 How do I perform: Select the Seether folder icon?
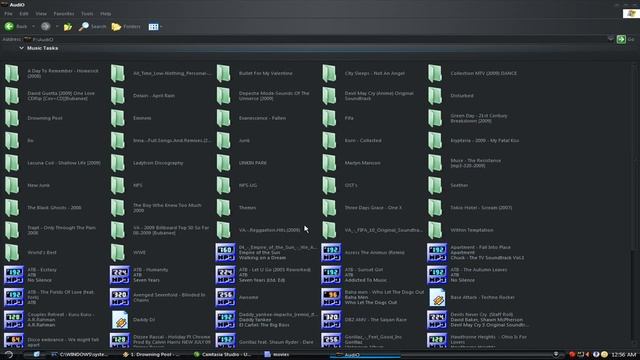[x=435, y=186]
